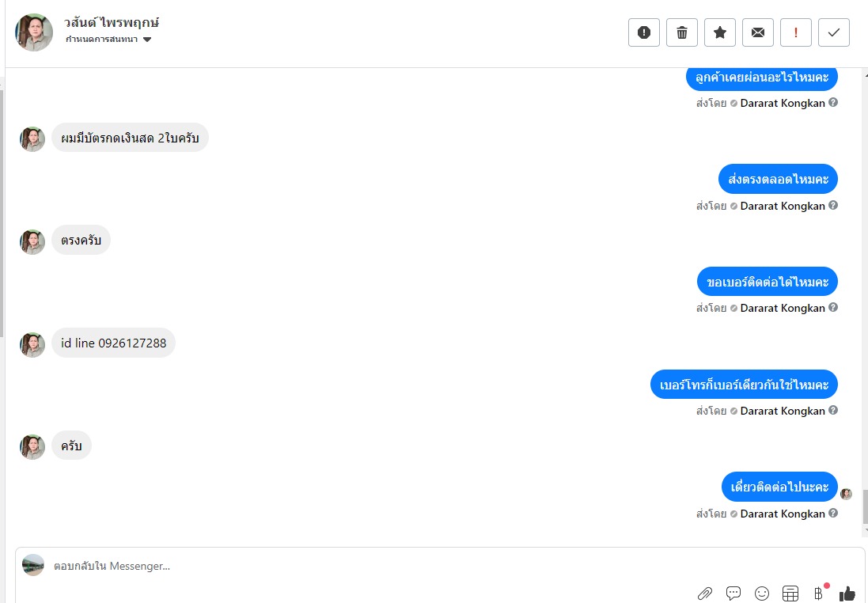Open saved replies speech bubble icon
This screenshot has height=603, width=868.
(733, 594)
